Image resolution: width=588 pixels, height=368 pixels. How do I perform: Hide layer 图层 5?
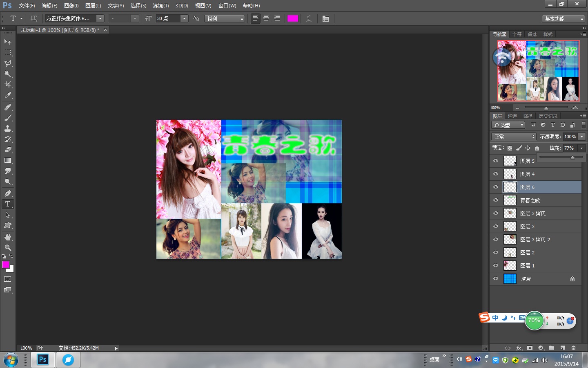pyautogui.click(x=496, y=161)
